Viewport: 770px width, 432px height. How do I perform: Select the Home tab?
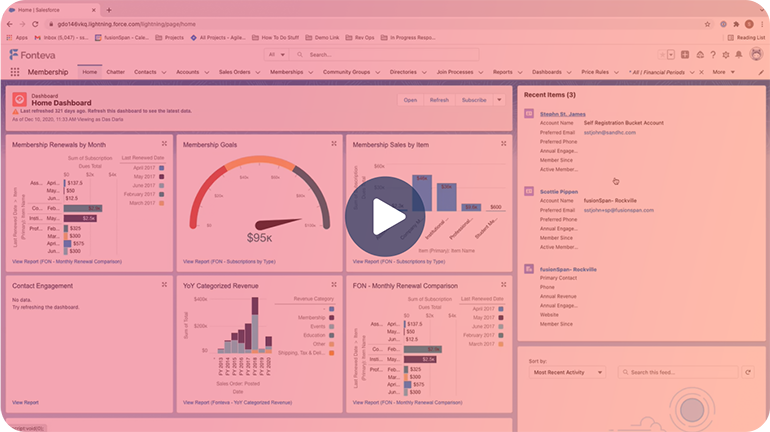(x=89, y=72)
